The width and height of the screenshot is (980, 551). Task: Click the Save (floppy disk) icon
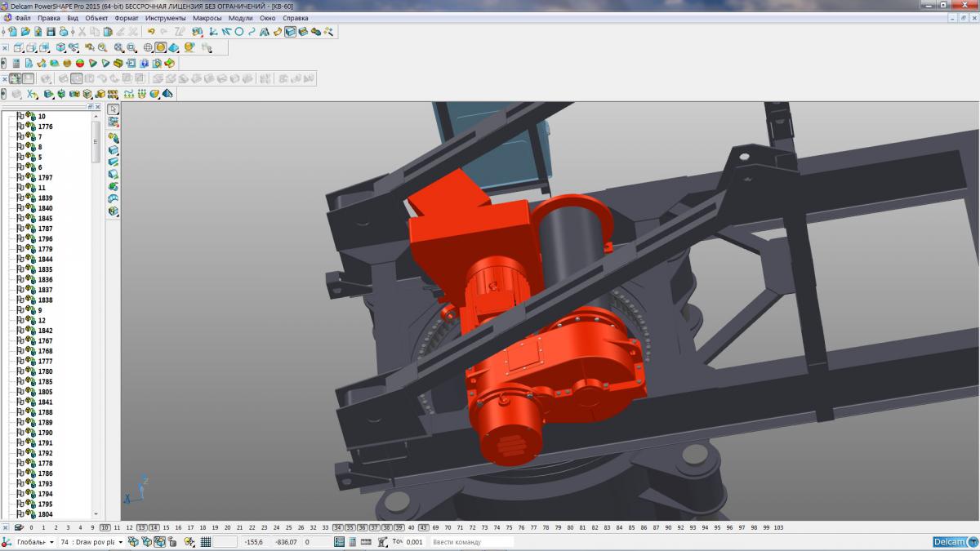click(51, 32)
